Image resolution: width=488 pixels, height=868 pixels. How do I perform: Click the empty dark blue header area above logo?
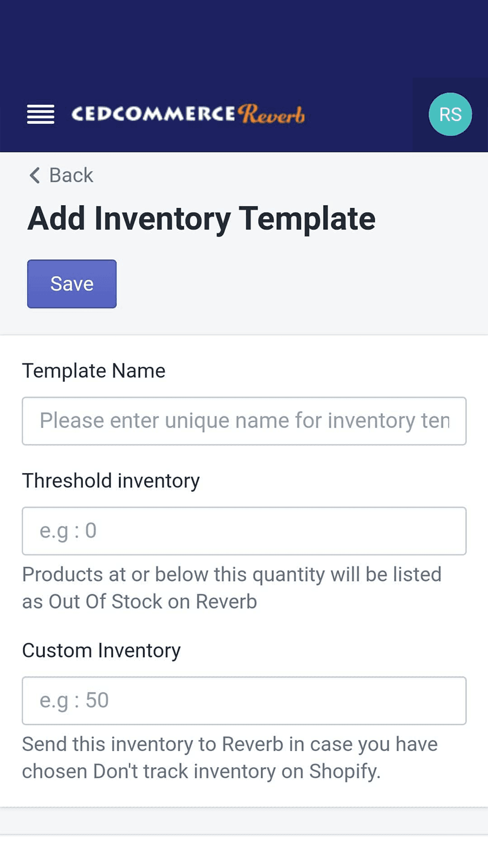click(244, 38)
